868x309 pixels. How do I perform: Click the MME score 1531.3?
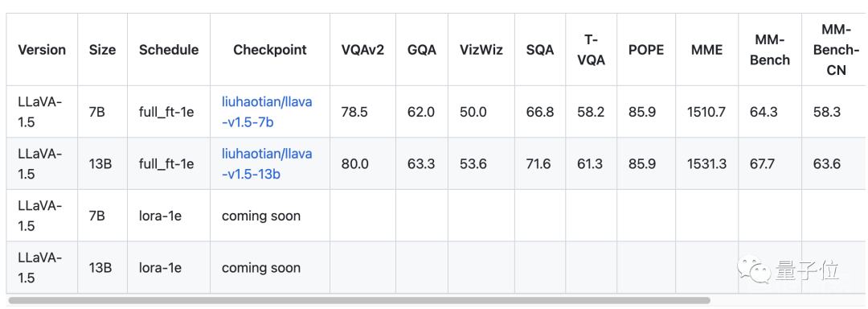tap(706, 164)
